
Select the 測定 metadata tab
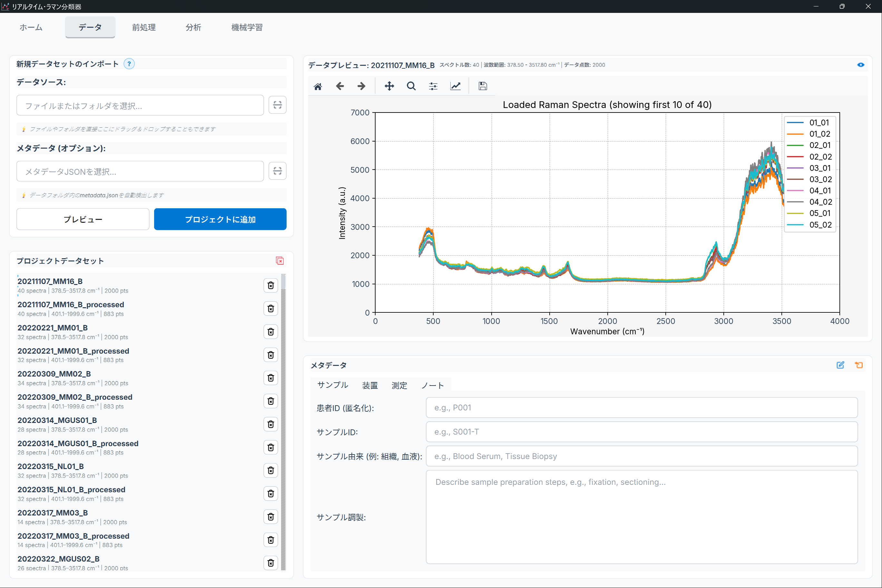[399, 386]
